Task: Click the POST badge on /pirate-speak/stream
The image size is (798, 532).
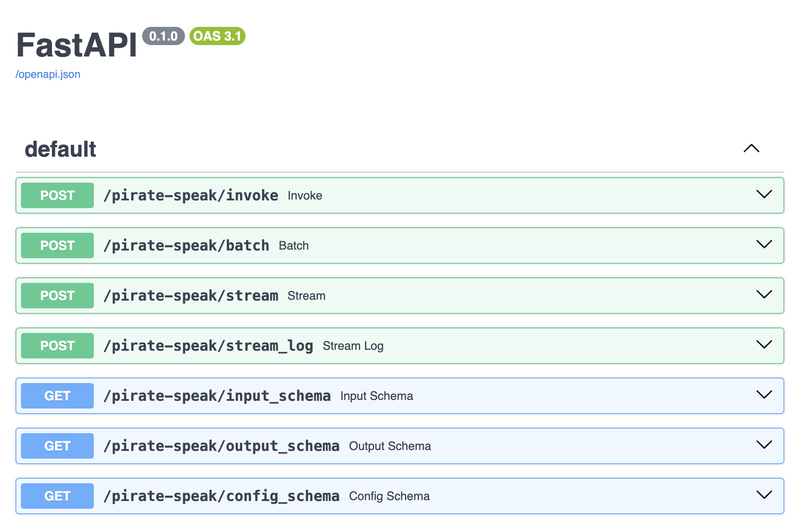Action: click(56, 295)
